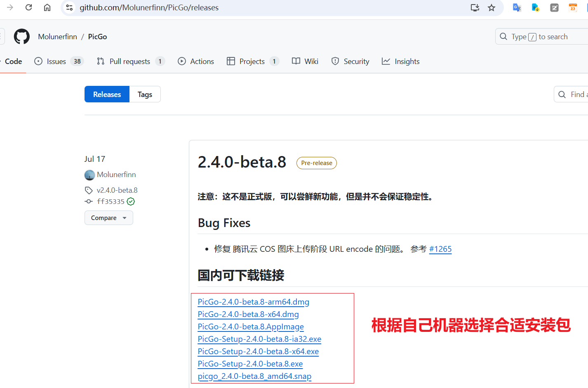The height and width of the screenshot is (388, 588).
Task: Go to browser home page icon
Action: point(47,7)
